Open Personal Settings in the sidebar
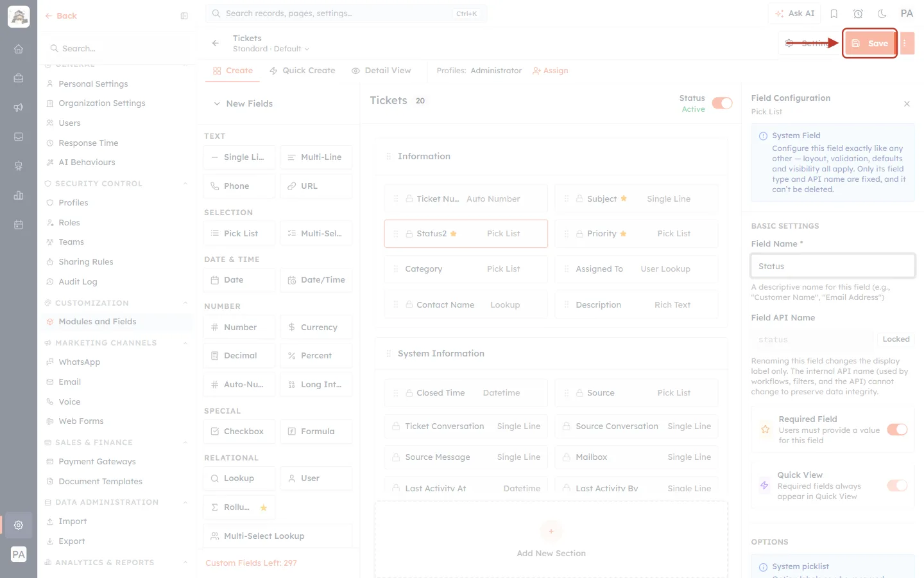 tap(118, 84)
